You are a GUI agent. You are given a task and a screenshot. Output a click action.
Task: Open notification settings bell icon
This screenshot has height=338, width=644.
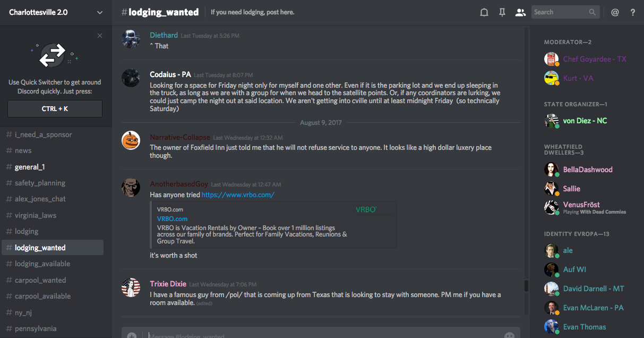484,12
